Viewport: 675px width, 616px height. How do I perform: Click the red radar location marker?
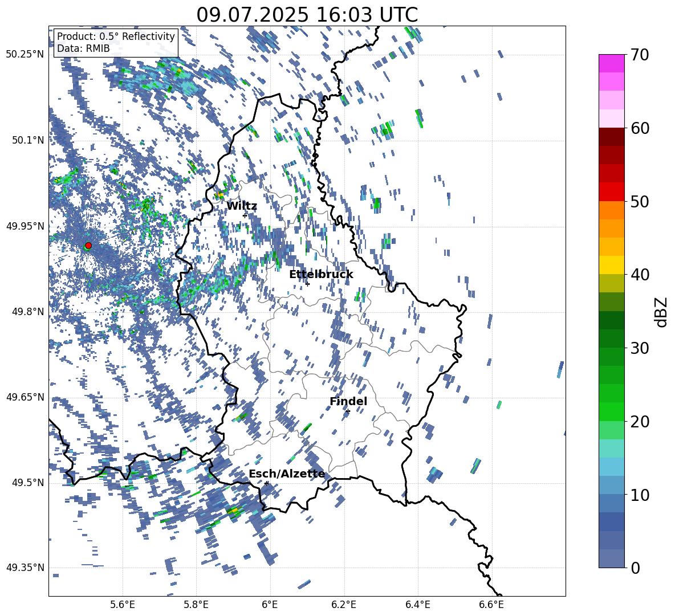(x=88, y=246)
